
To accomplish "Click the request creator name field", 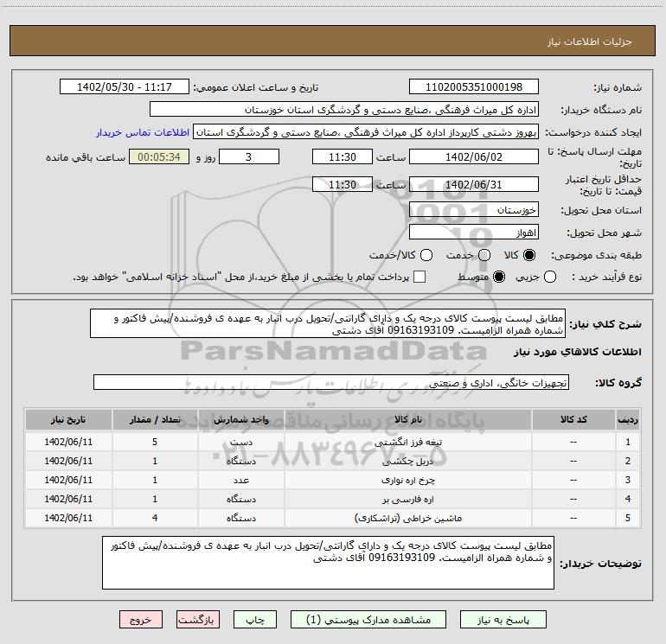I will (366, 132).
